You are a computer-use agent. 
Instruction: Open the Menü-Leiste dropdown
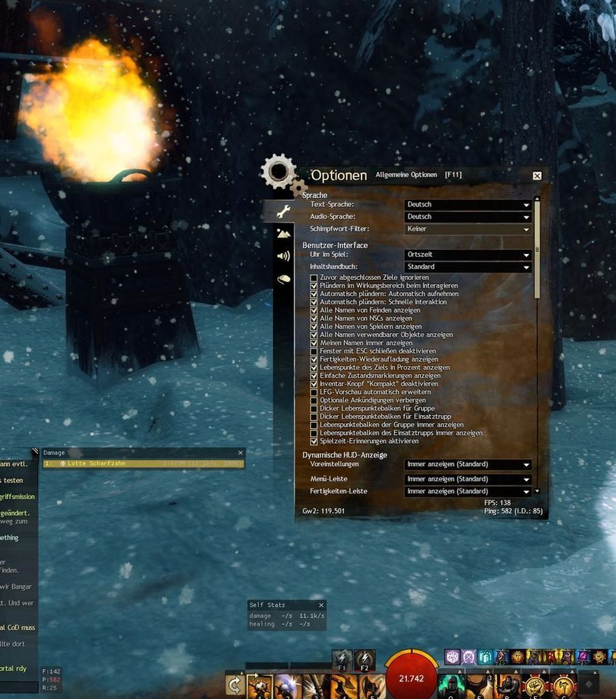(x=468, y=479)
